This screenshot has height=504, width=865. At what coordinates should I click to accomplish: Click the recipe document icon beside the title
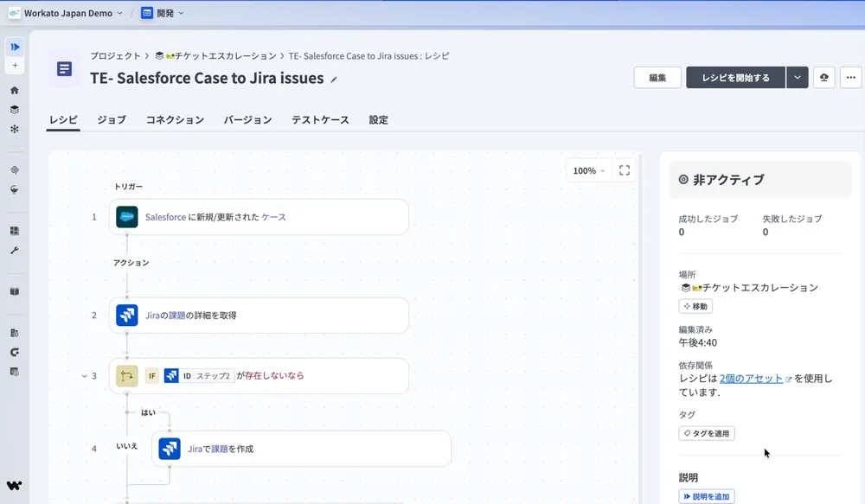(65, 69)
